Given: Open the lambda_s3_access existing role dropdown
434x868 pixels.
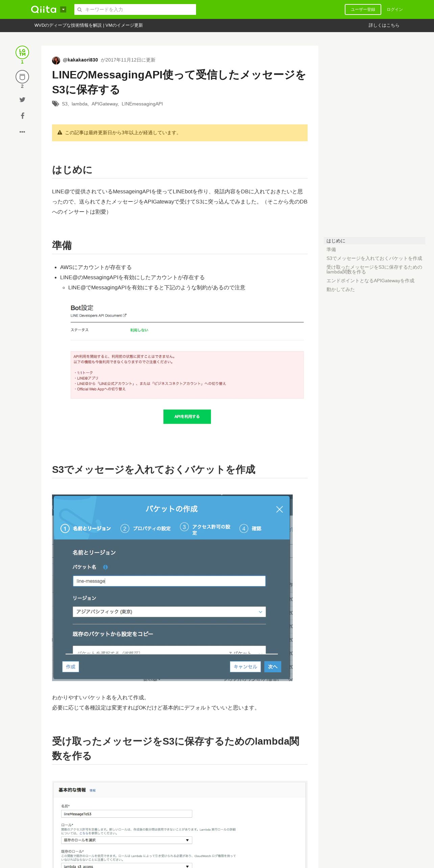Looking at the screenshot, I should coord(126,866).
